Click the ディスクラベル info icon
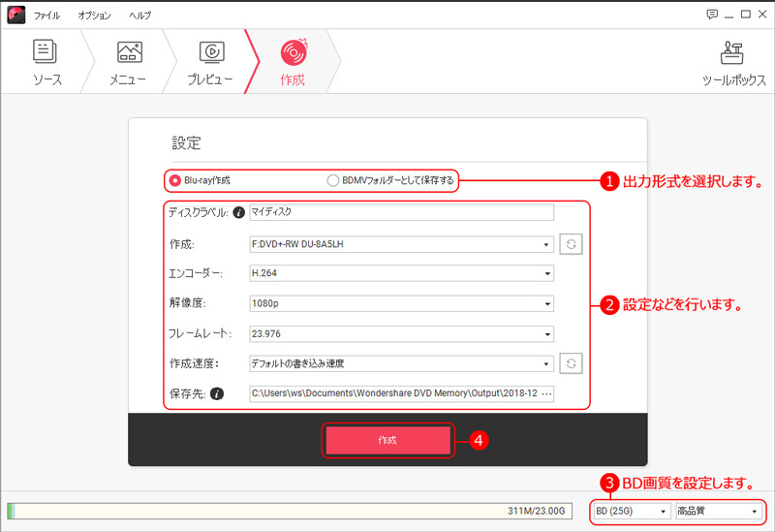The height and width of the screenshot is (532, 775). 238,212
